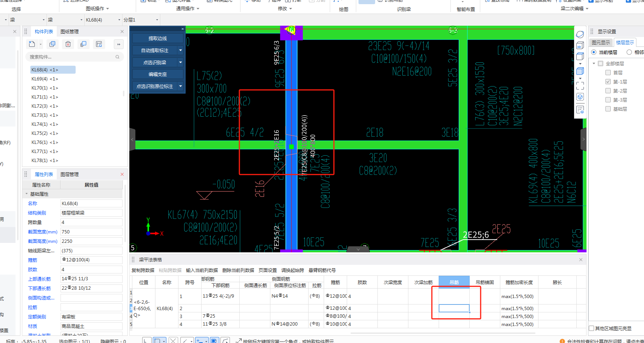Click the display settings list-eye icon
Viewport: 644px width, 343px height.
click(x=580, y=110)
